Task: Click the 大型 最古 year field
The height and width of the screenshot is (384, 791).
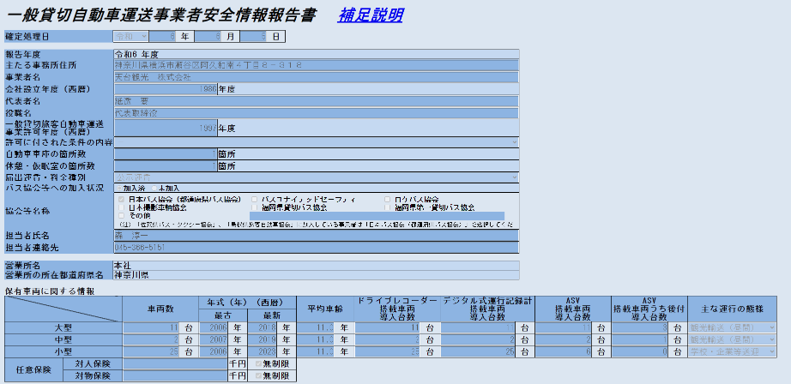Action: (214, 327)
